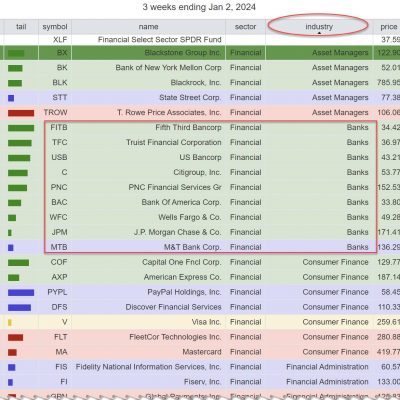Image resolution: width=400 pixels, height=400 pixels.
Task: Select the FI symbol for Fiserv
Action: (x=64, y=382)
